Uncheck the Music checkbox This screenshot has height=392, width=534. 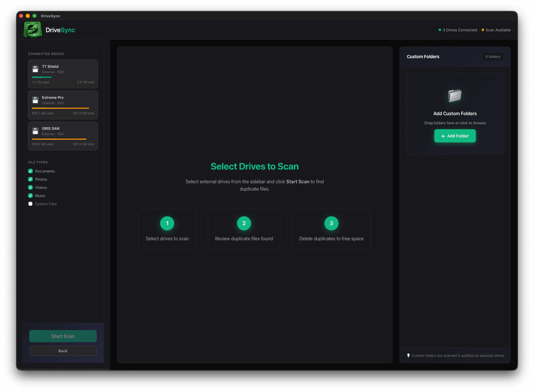pyautogui.click(x=31, y=196)
